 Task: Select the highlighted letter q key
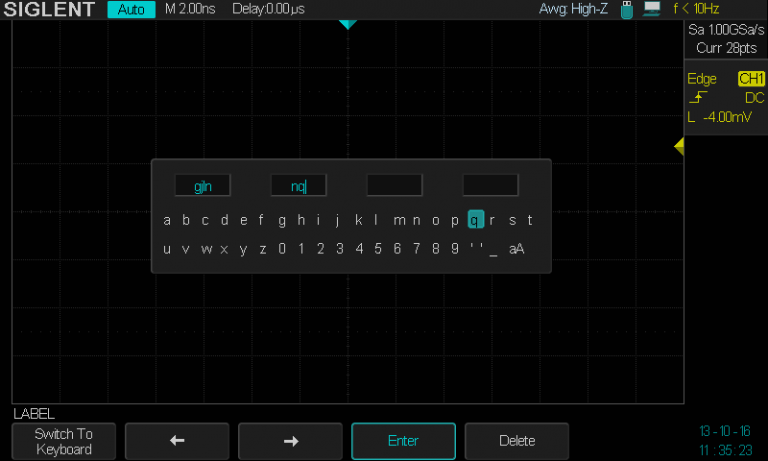pos(475,220)
